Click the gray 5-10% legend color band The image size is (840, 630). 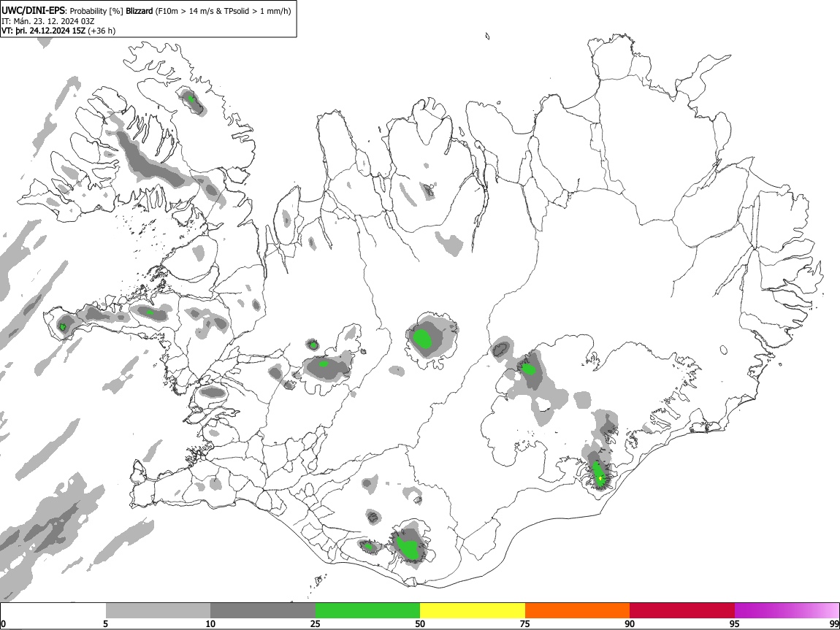point(158,611)
